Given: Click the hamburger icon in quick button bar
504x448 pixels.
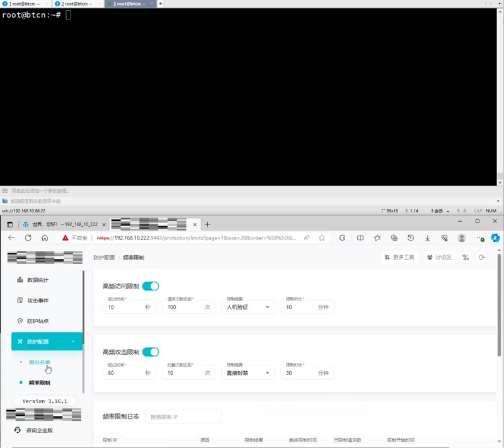Looking at the screenshot, I should pos(5,190).
